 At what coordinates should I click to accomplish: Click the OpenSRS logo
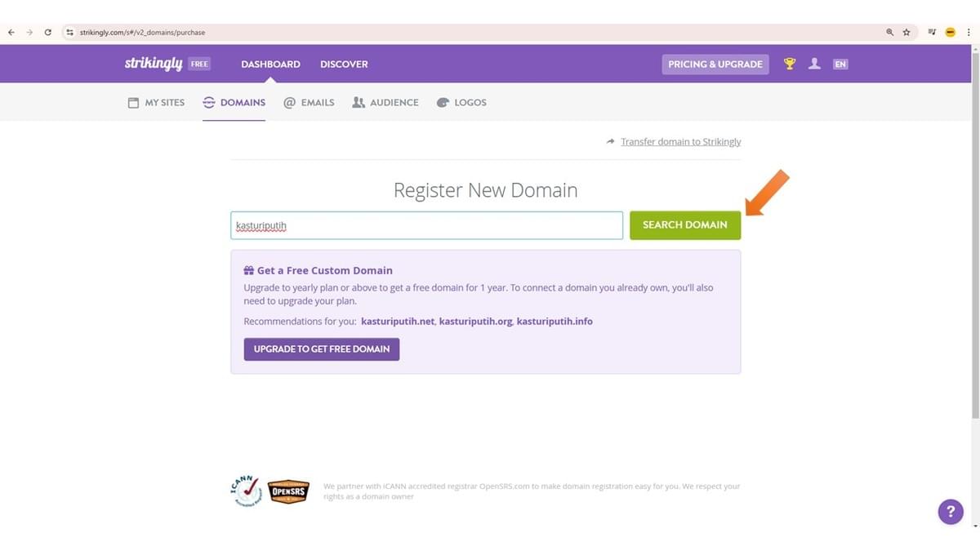[288, 491]
